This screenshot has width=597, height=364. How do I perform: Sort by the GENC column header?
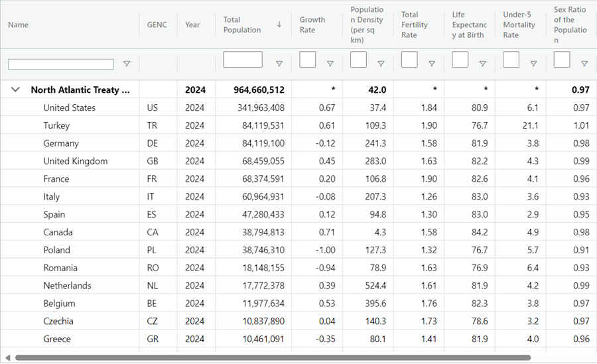[157, 25]
